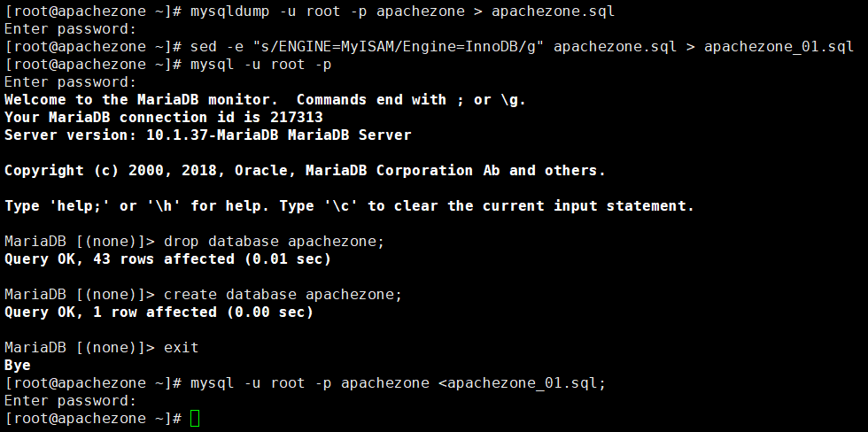Click the "exit" command at MariaDB prompt
868x432 pixels.
[x=181, y=347]
